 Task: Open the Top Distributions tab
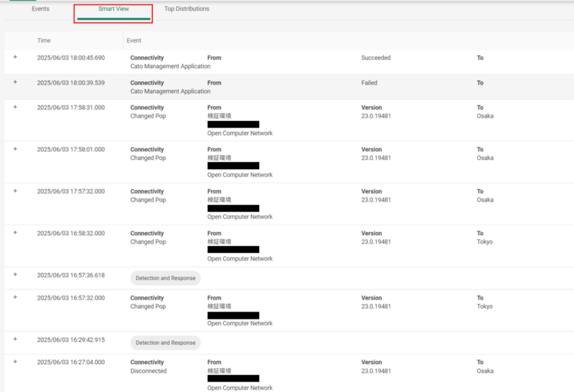pos(187,9)
